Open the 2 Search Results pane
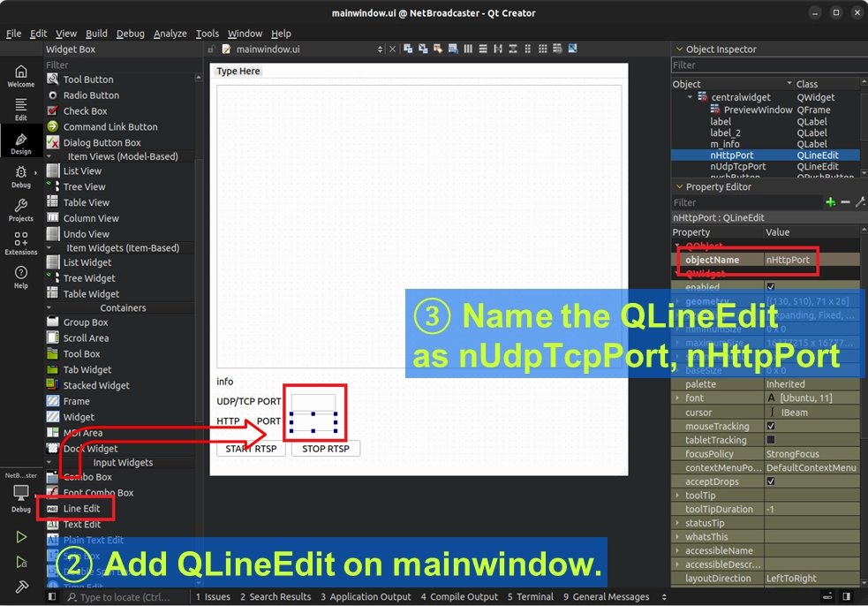The width and height of the screenshot is (868, 606). [x=275, y=596]
